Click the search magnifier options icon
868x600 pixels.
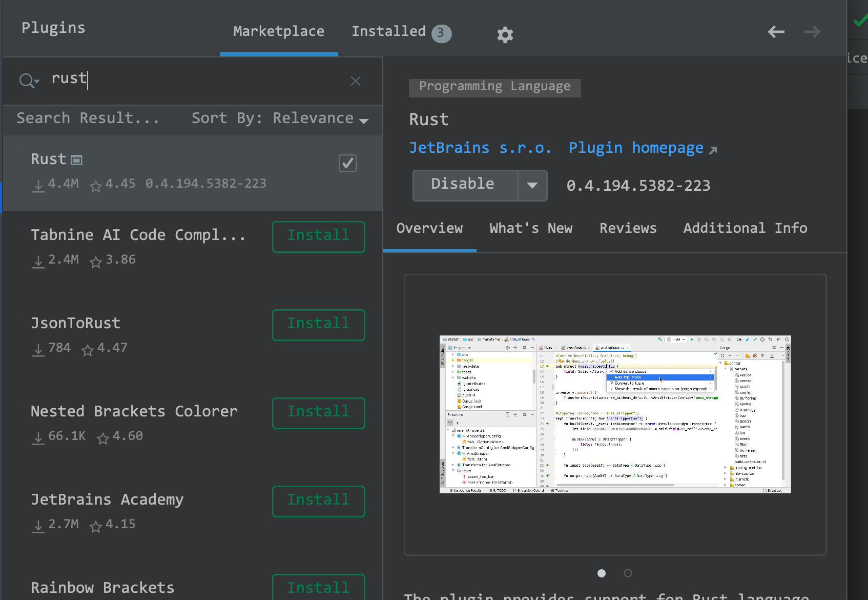[x=29, y=81]
